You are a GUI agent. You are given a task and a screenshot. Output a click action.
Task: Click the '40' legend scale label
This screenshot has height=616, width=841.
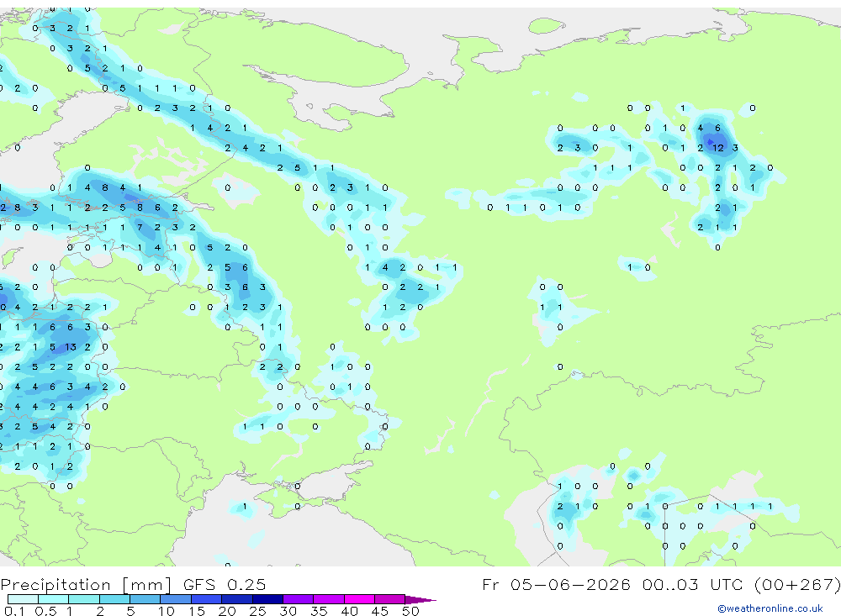click(350, 611)
